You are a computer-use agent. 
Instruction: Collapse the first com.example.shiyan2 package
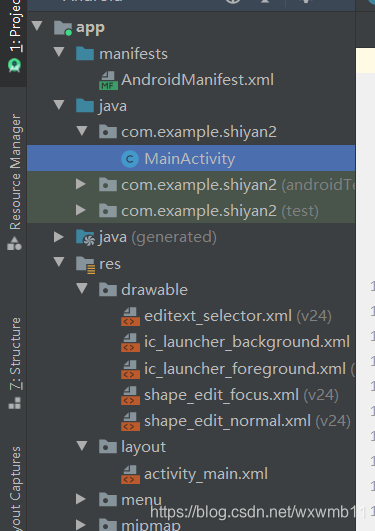click(x=82, y=131)
